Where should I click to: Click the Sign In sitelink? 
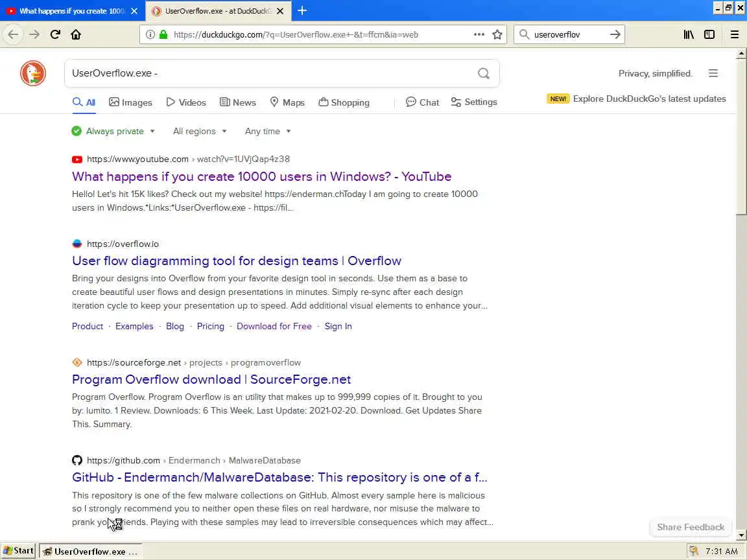point(338,326)
